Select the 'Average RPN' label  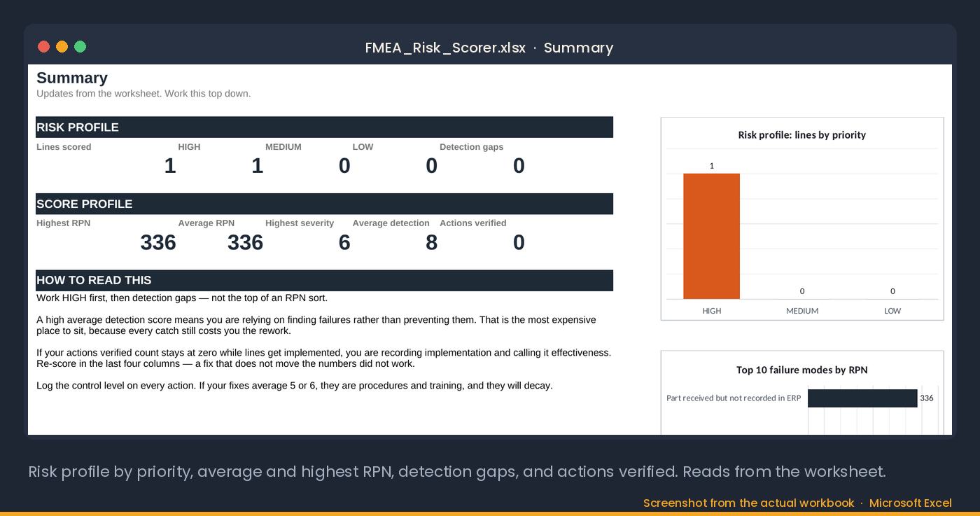coord(206,223)
